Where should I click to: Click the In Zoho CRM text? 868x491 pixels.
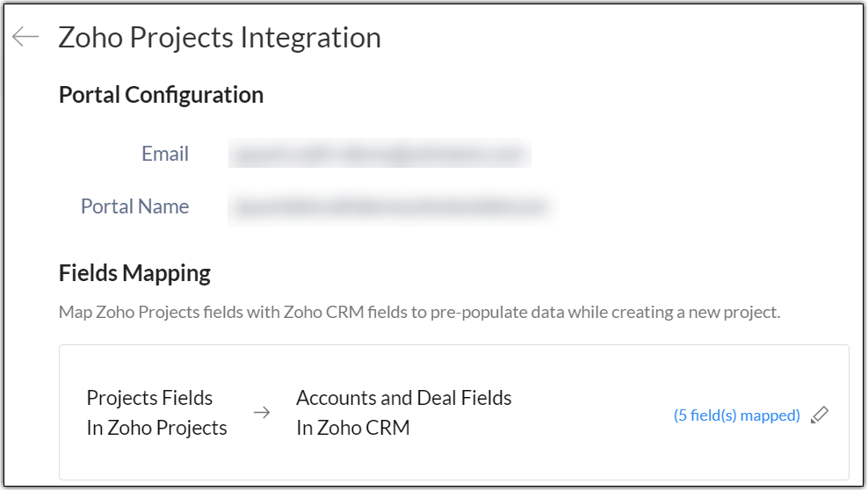tap(352, 428)
